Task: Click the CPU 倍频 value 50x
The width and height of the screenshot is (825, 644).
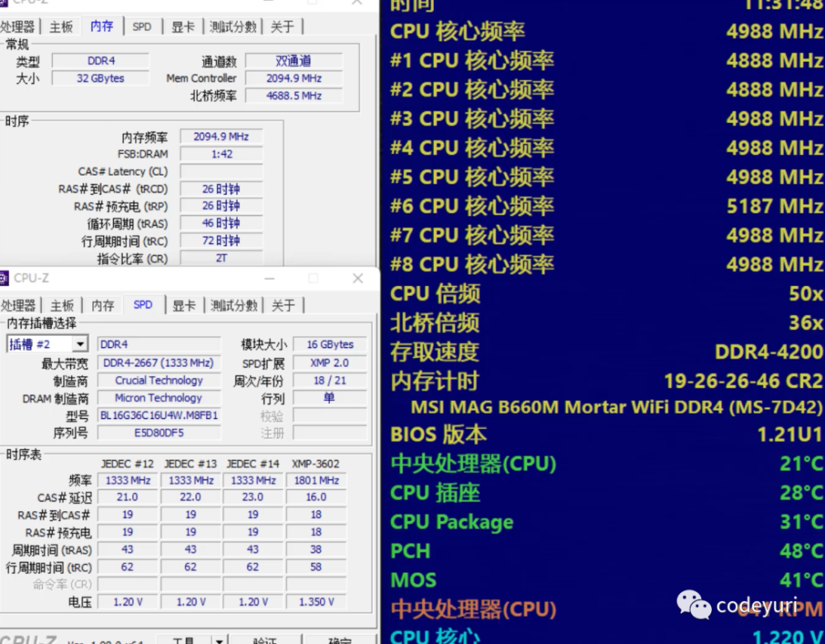Action: point(806,294)
